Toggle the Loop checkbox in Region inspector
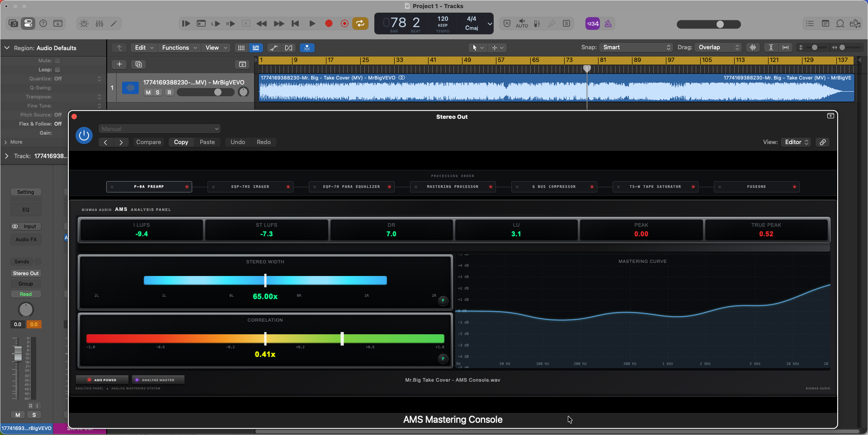The height and width of the screenshot is (435, 868). click(57, 70)
